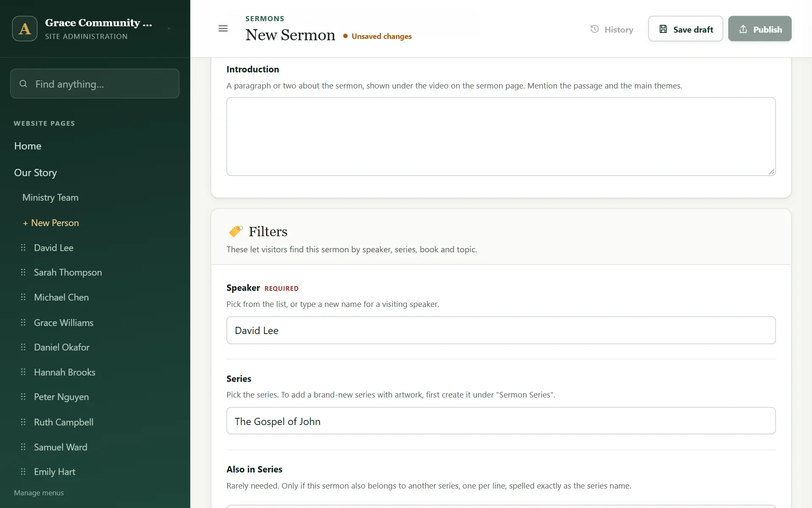This screenshot has height=508, width=812.
Task: Click the search magnifier icon
Action: pos(23,84)
